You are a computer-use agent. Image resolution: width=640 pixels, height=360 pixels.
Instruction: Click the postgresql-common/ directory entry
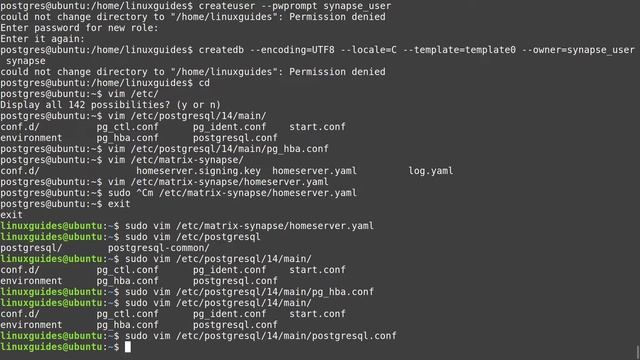tap(158, 248)
